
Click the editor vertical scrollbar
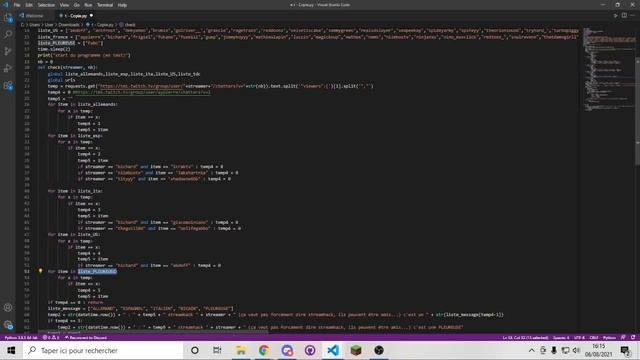click(x=637, y=110)
